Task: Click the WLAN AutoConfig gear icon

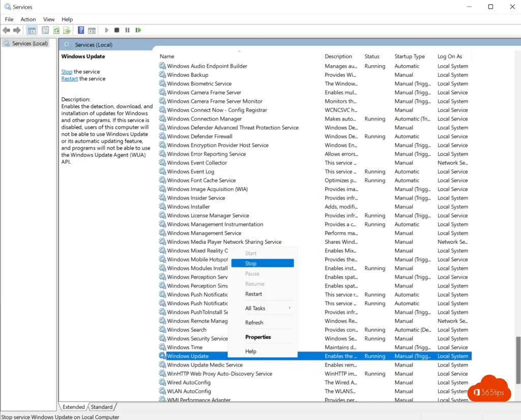Action: 162,391
